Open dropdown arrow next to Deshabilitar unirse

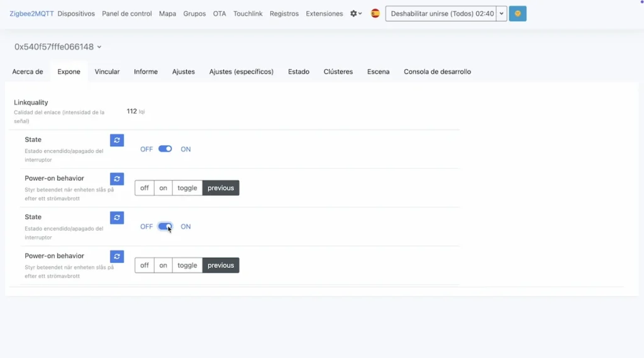click(x=501, y=14)
